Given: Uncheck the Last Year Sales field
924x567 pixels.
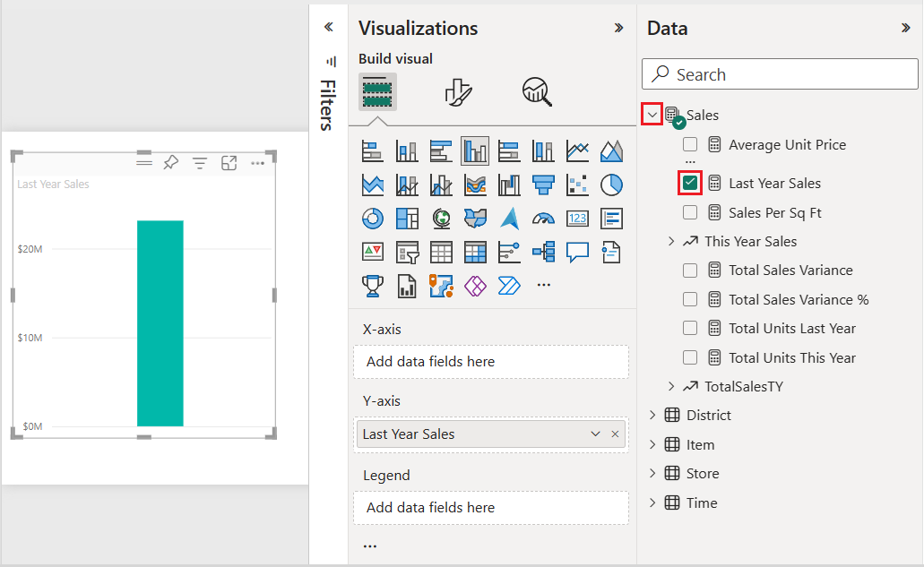Looking at the screenshot, I should [689, 183].
